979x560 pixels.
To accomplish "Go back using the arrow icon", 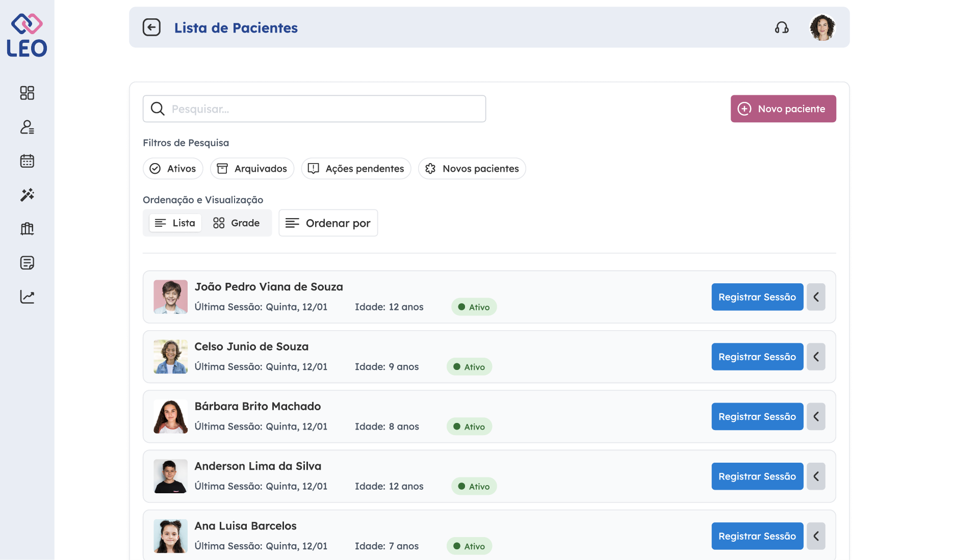I will [x=151, y=28].
